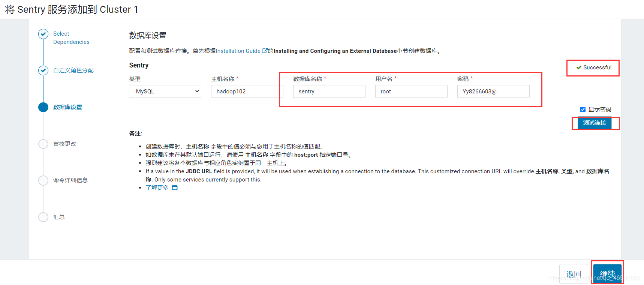This screenshot has height=285, width=644.
Task: Select the 汇总 step label
Action: pos(59,217)
